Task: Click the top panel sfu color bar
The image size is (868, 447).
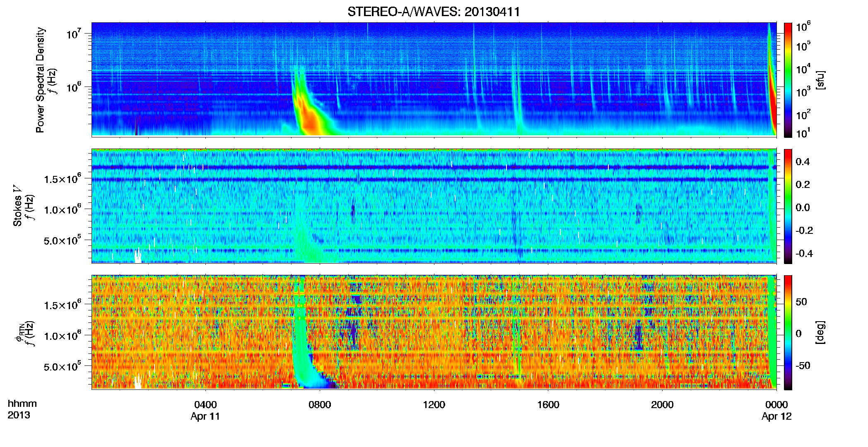Action: point(788,80)
